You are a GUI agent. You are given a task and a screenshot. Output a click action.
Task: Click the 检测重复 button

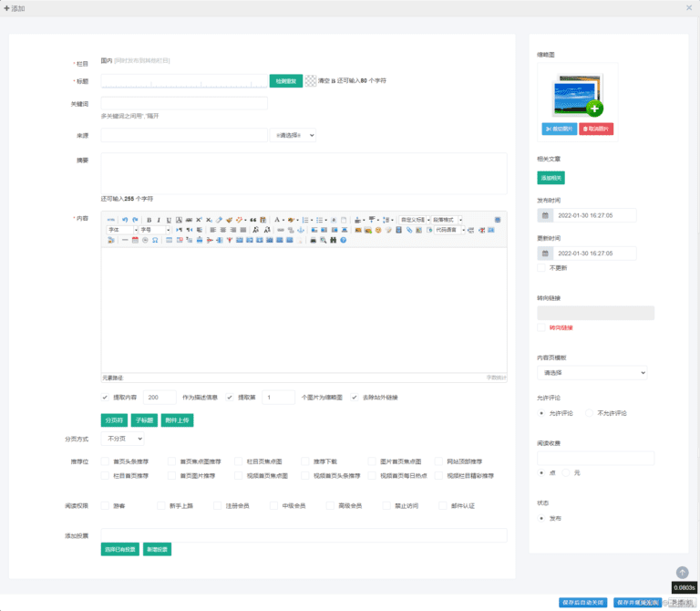click(285, 81)
